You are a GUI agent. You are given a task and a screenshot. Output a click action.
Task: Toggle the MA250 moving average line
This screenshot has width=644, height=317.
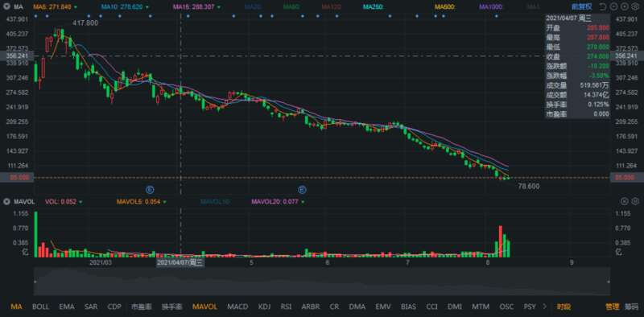373,7
